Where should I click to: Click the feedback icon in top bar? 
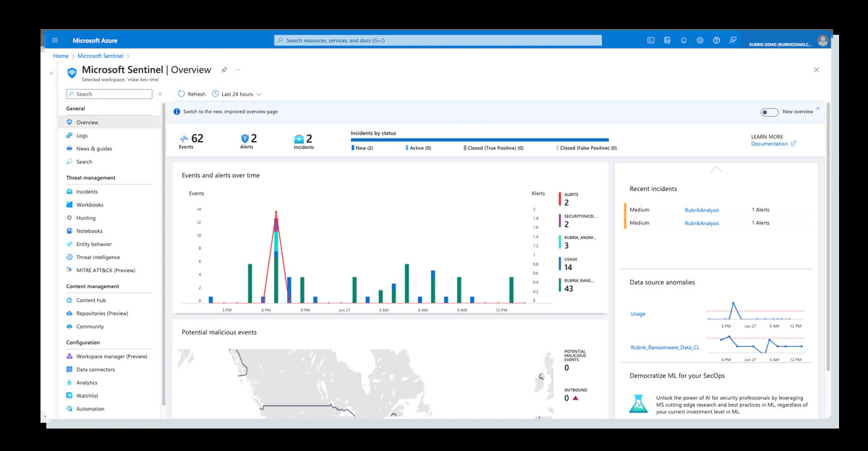(x=733, y=41)
